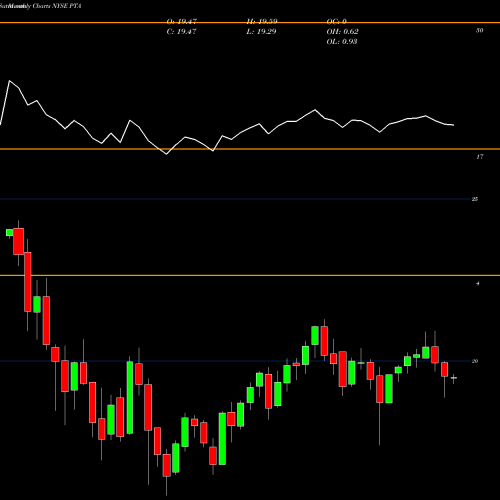Click the '30' indicator axis label
The height and width of the screenshot is (500, 500).
[x=479, y=30]
